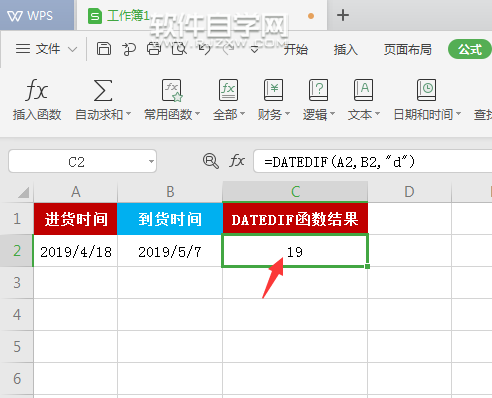Add a new document tab
The height and width of the screenshot is (398, 492).
click(343, 15)
